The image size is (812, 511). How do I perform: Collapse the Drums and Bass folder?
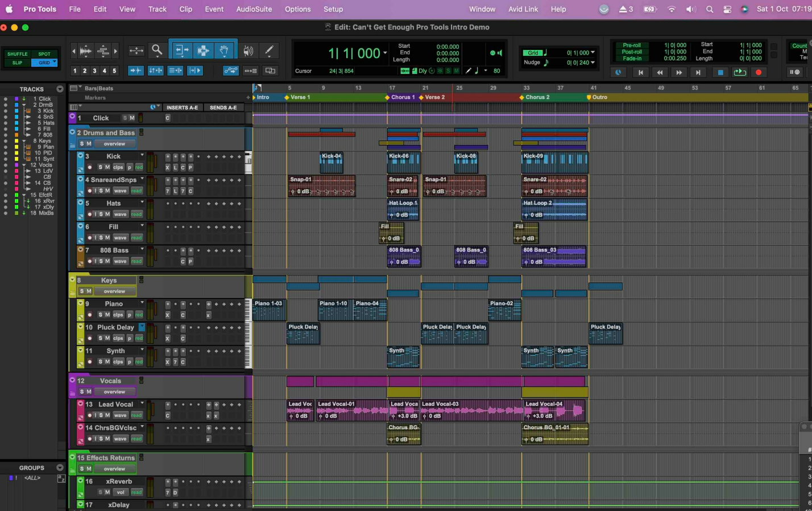tap(72, 132)
